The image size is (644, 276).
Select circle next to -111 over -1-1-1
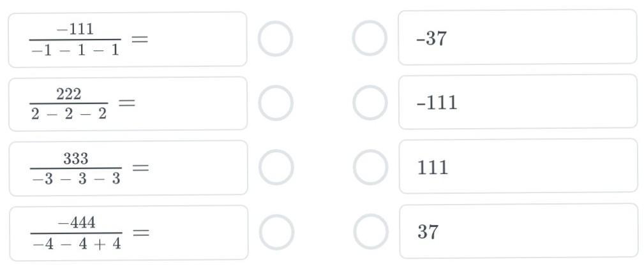coord(276,39)
